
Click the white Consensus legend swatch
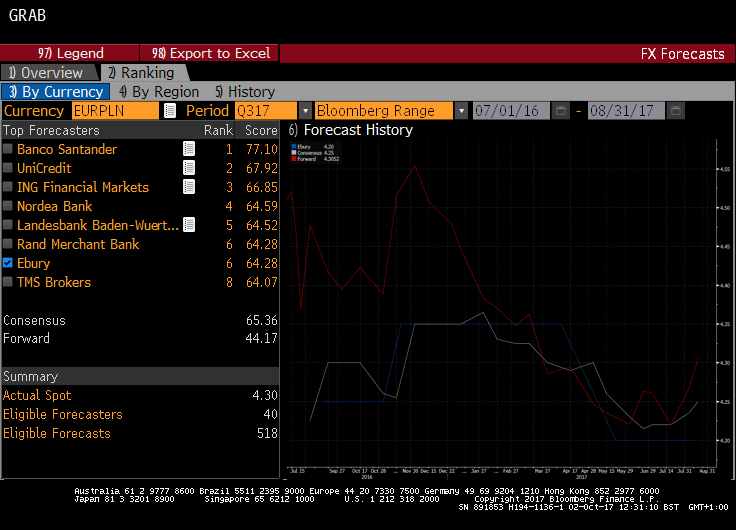[x=294, y=153]
